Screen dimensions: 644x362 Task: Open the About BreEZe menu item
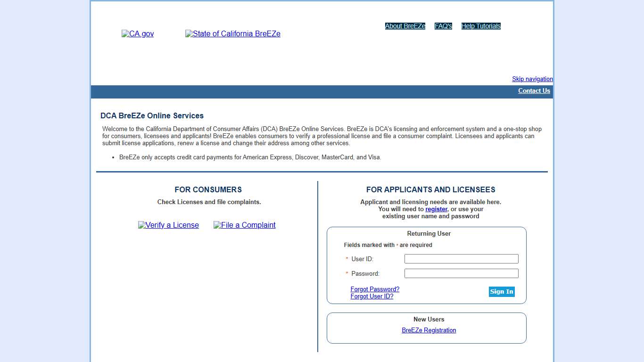pos(405,26)
